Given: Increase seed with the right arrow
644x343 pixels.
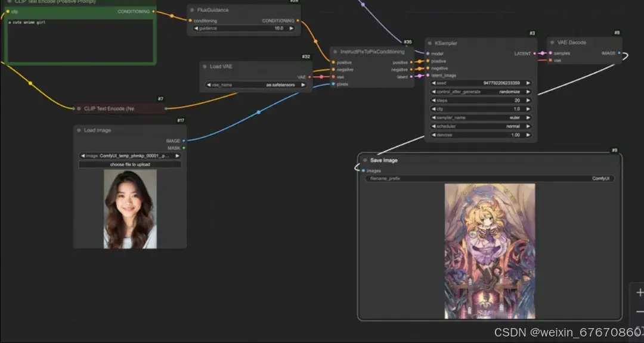Looking at the screenshot, I should [x=528, y=83].
